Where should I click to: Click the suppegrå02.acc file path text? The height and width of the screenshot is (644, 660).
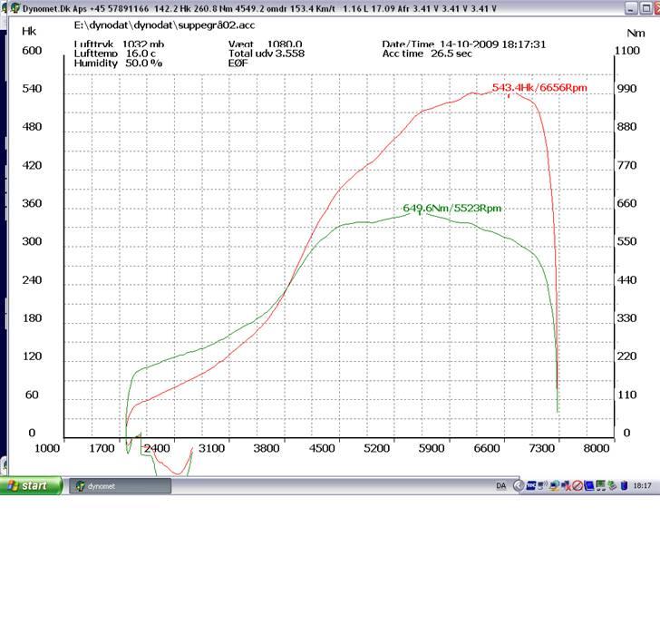[164, 25]
